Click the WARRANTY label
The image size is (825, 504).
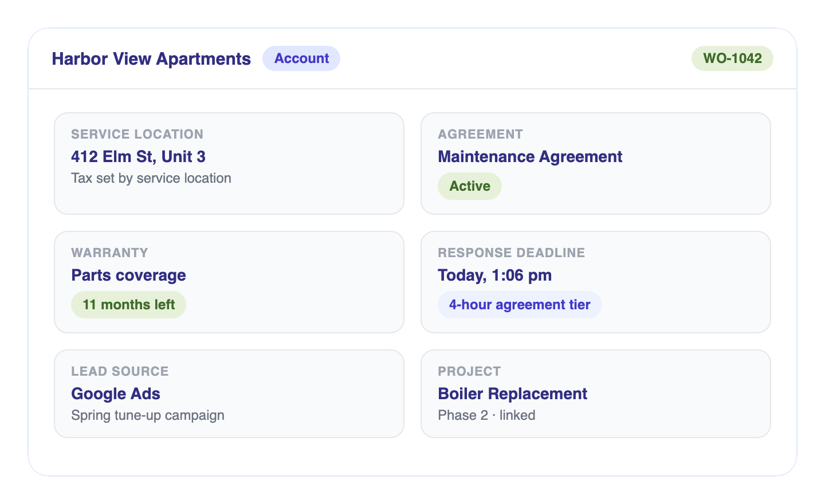click(109, 253)
